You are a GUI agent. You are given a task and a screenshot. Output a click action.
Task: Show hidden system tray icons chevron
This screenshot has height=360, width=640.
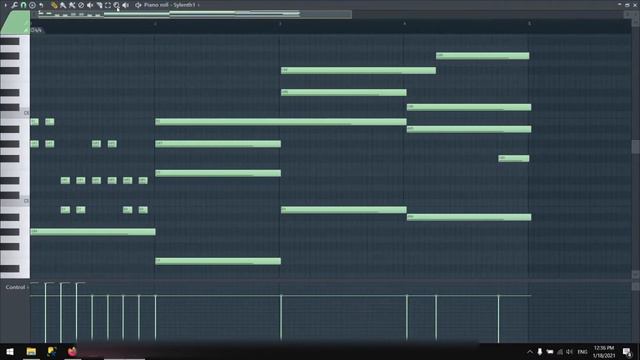530,352
